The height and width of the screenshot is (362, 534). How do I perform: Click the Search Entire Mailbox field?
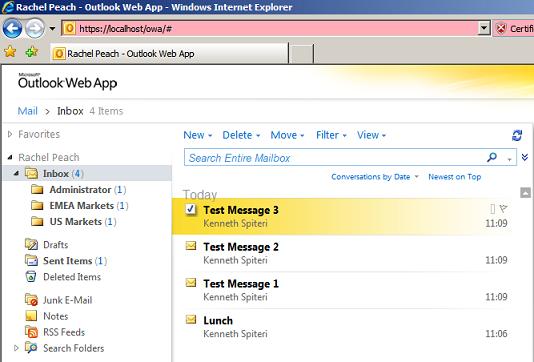pyautogui.click(x=335, y=158)
